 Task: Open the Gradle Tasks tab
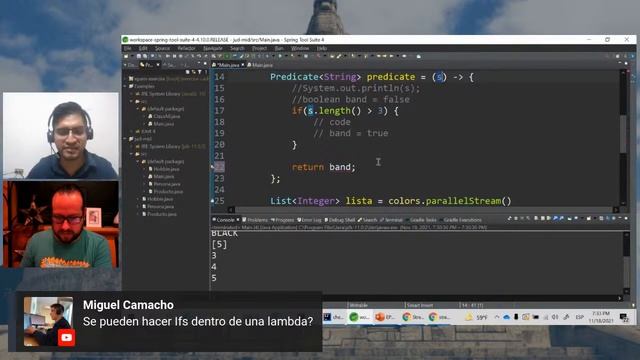coord(421,220)
